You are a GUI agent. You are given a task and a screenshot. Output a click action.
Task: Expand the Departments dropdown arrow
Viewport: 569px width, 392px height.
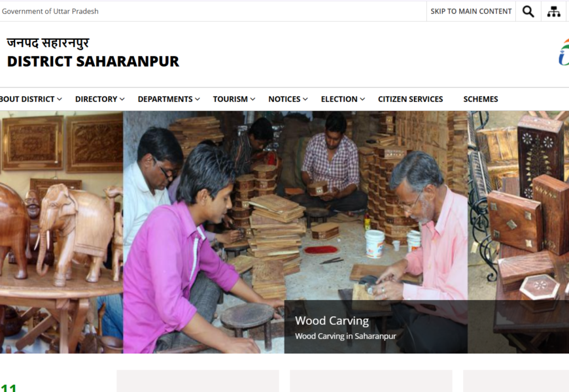pyautogui.click(x=197, y=99)
